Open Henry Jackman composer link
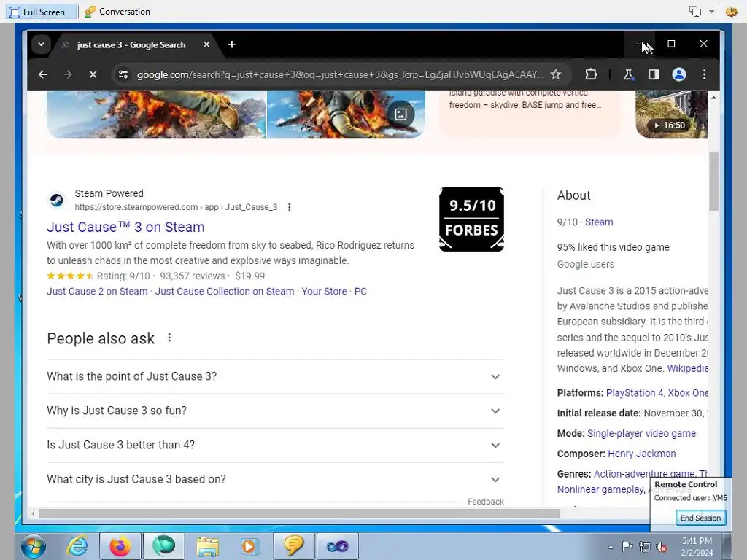The height and width of the screenshot is (560, 747). point(642,454)
